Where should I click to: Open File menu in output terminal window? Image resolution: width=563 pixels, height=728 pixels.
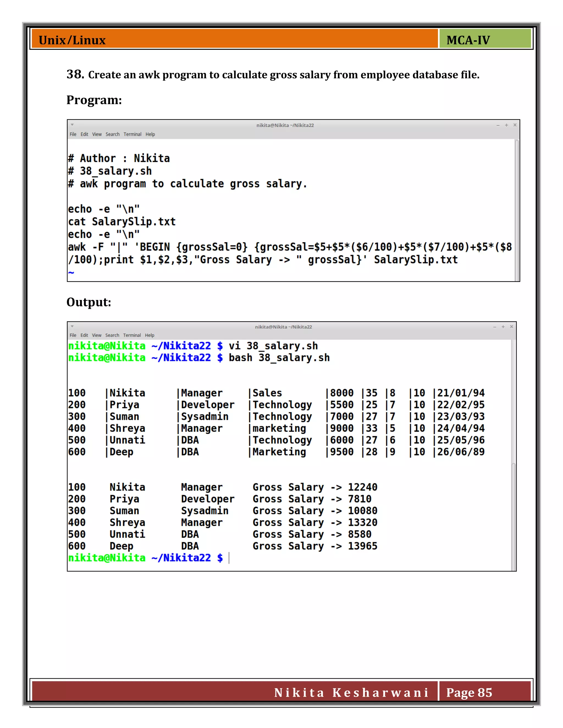pos(73,335)
